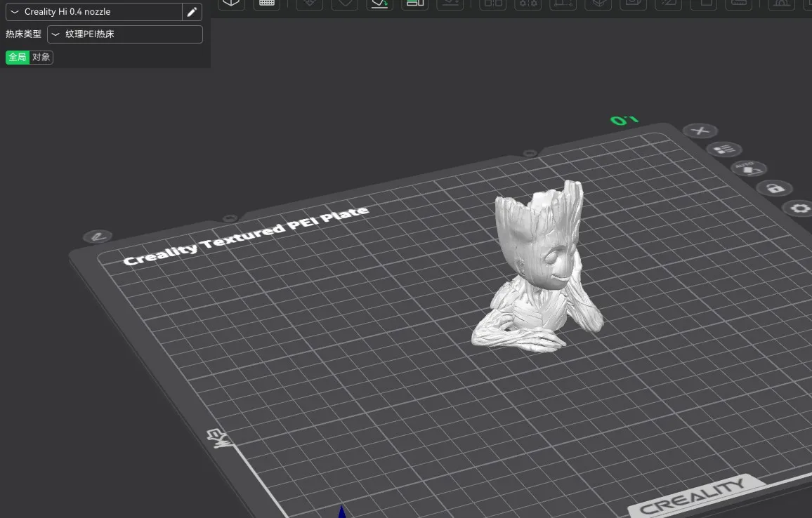Click the list icon beside the plate

[724, 150]
